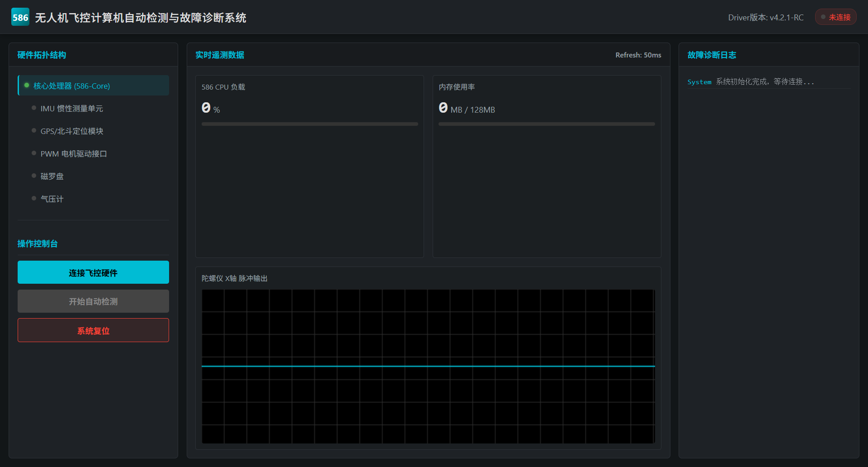Click the 586 CPU 负载 progress bar

coord(310,124)
